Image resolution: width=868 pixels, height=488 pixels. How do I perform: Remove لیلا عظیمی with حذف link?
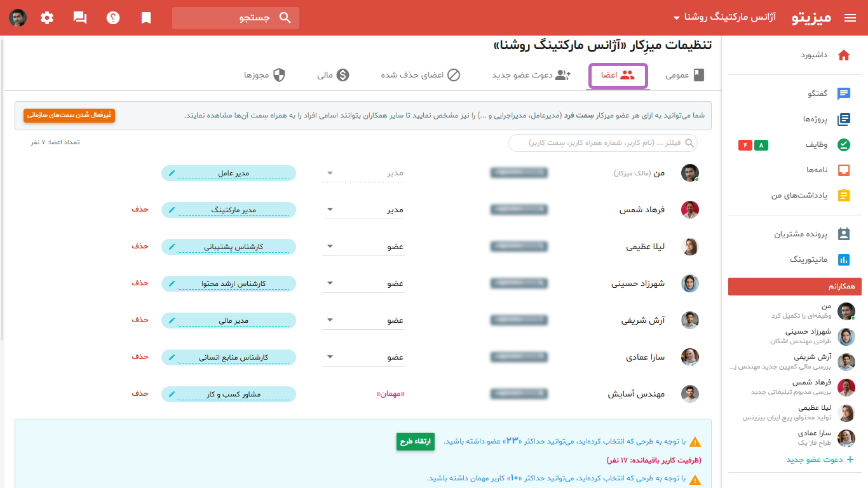coord(140,246)
